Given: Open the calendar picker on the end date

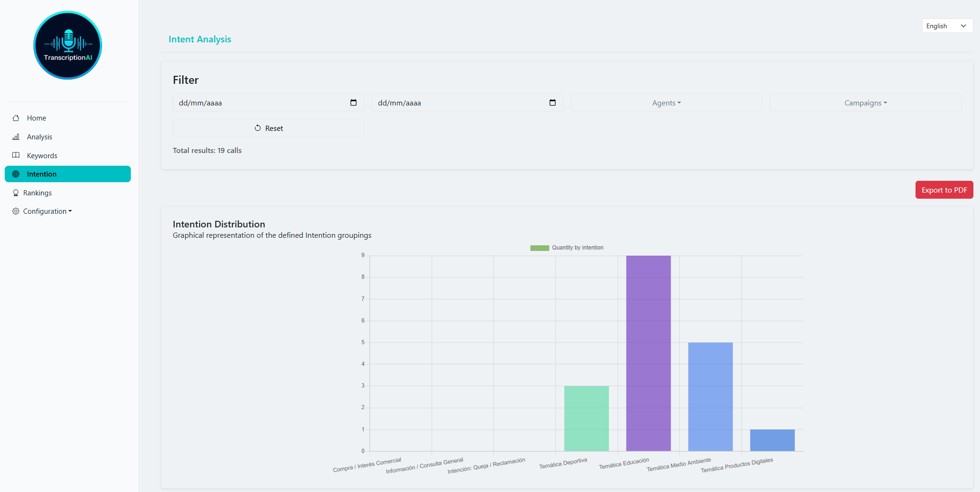Looking at the screenshot, I should pos(553,102).
